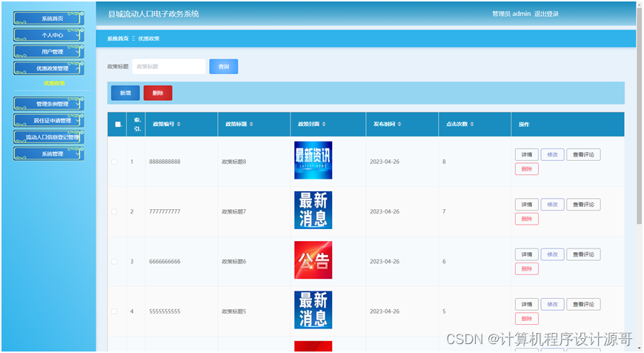Click 详情 for 政策标题6
This screenshot has height=353, width=644.
(526, 254)
